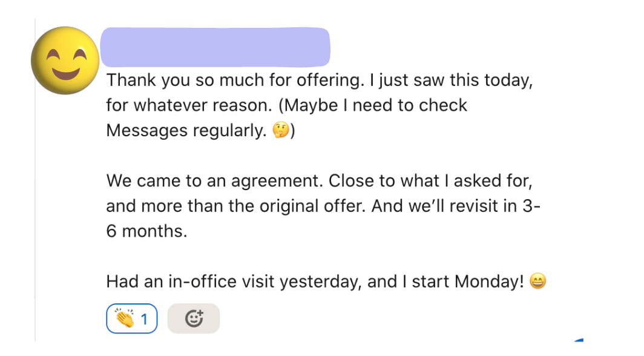The image size is (644, 356).
Task: Click the vertical thread line left of the avatar
Action: [35, 182]
